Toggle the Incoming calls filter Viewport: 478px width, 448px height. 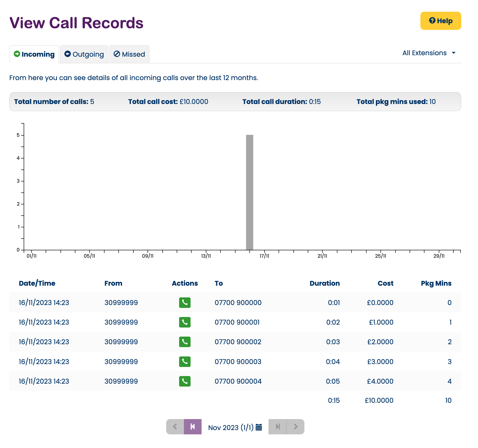(34, 54)
